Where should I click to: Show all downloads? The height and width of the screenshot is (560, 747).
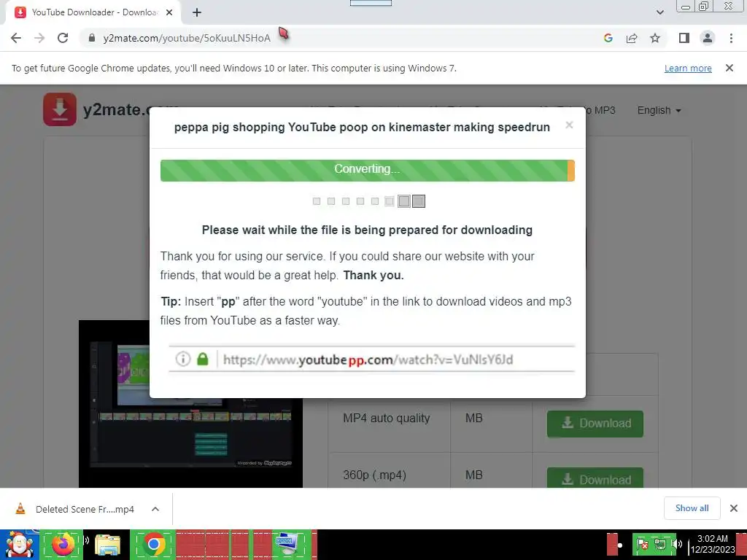(x=692, y=508)
